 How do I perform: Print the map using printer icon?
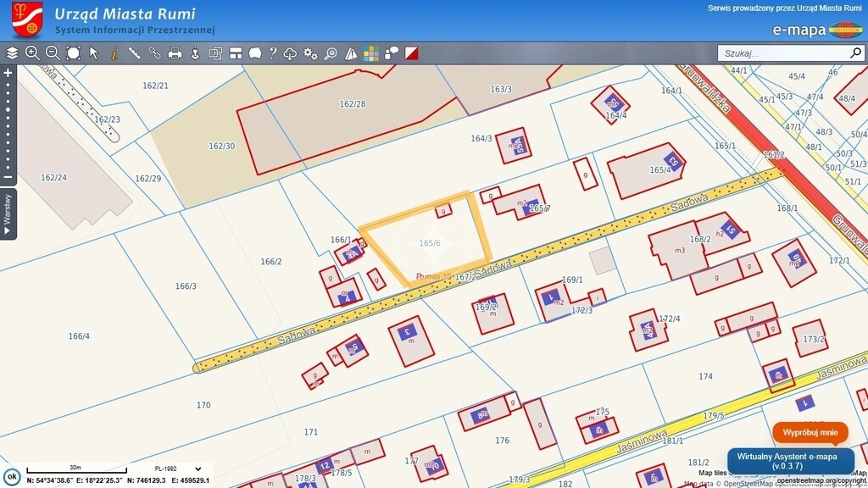(x=175, y=53)
